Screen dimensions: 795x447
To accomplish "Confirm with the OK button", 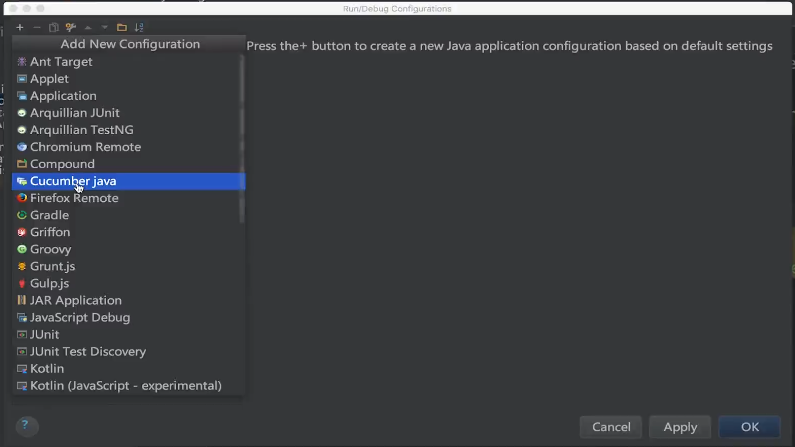I will pyautogui.click(x=749, y=427).
